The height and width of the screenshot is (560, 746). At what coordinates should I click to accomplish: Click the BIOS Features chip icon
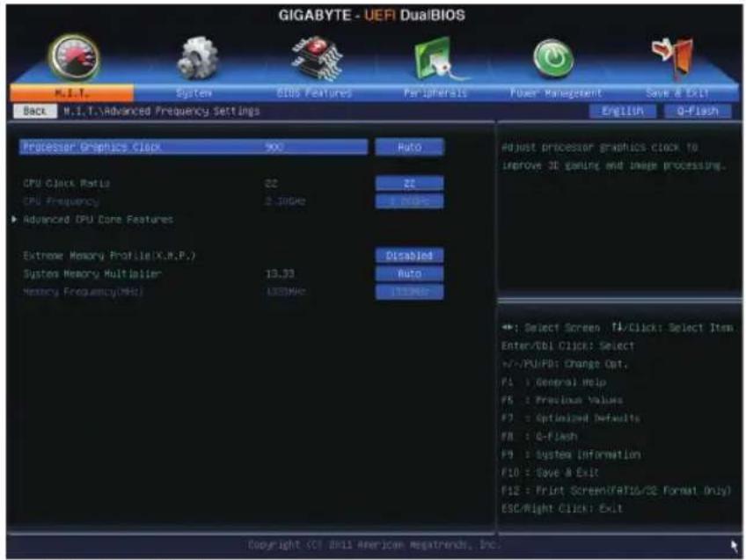[318, 58]
